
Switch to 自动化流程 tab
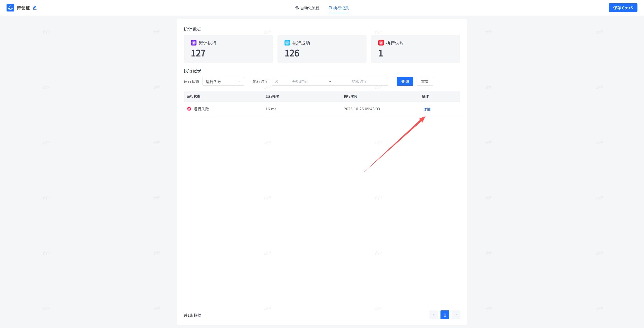(x=307, y=8)
